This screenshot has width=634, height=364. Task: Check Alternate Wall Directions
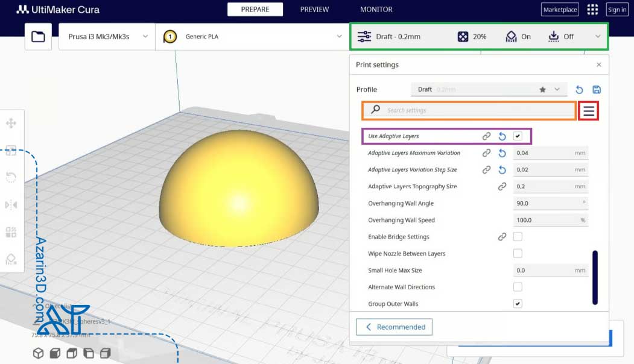pos(518,287)
